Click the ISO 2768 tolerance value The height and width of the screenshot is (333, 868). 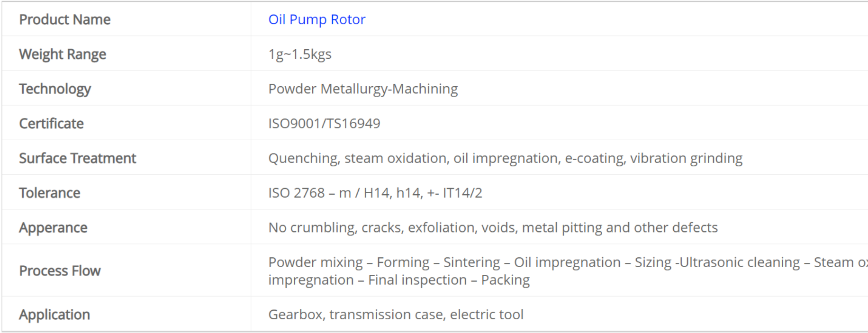pyautogui.click(x=375, y=193)
